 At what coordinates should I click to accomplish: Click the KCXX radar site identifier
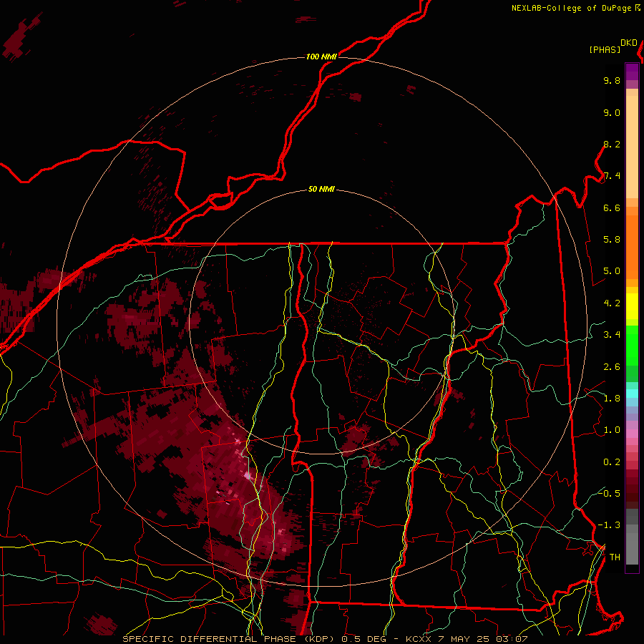coord(418,639)
